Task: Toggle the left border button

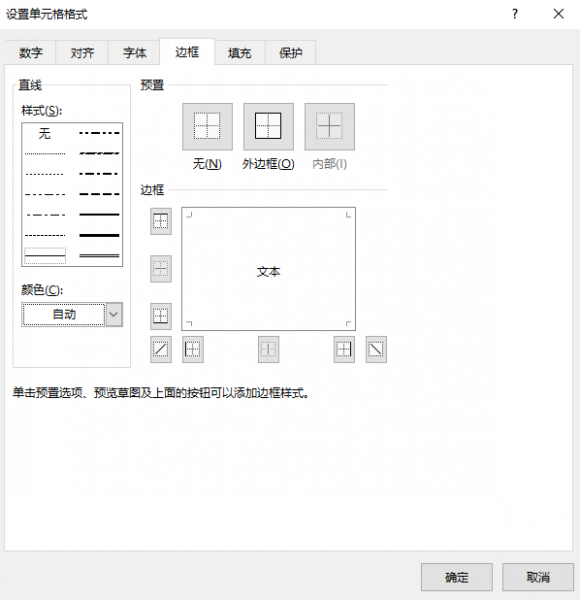Action: click(x=193, y=349)
